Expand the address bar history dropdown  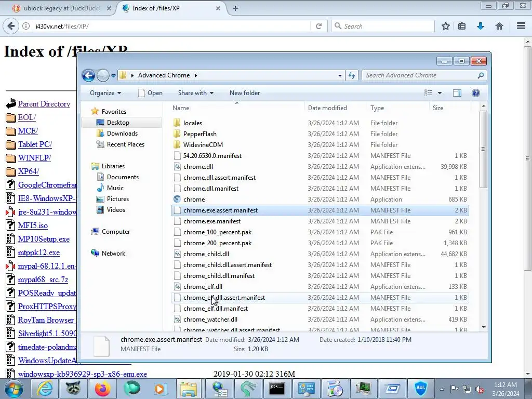coord(340,76)
